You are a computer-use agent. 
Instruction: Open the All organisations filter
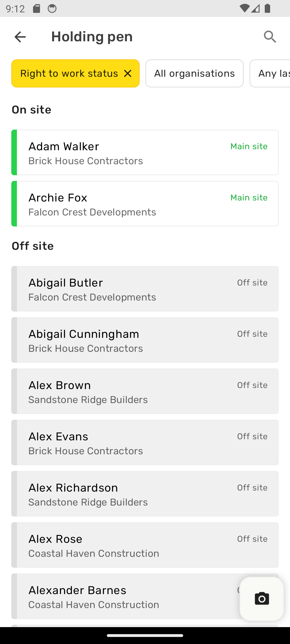pyautogui.click(x=194, y=73)
